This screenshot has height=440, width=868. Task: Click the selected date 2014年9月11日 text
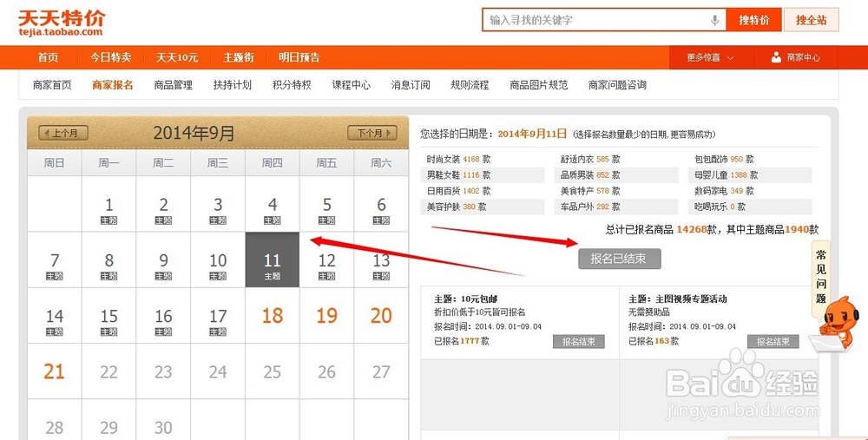[532, 134]
